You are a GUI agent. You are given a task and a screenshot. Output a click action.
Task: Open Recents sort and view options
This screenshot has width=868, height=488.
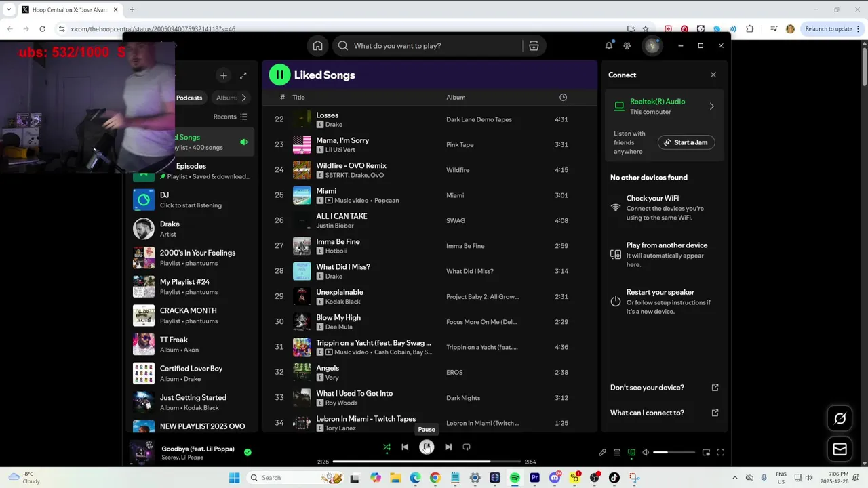coord(231,117)
